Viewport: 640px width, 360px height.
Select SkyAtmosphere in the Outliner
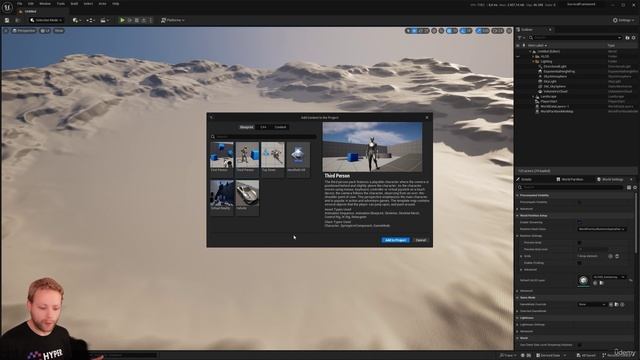point(555,76)
